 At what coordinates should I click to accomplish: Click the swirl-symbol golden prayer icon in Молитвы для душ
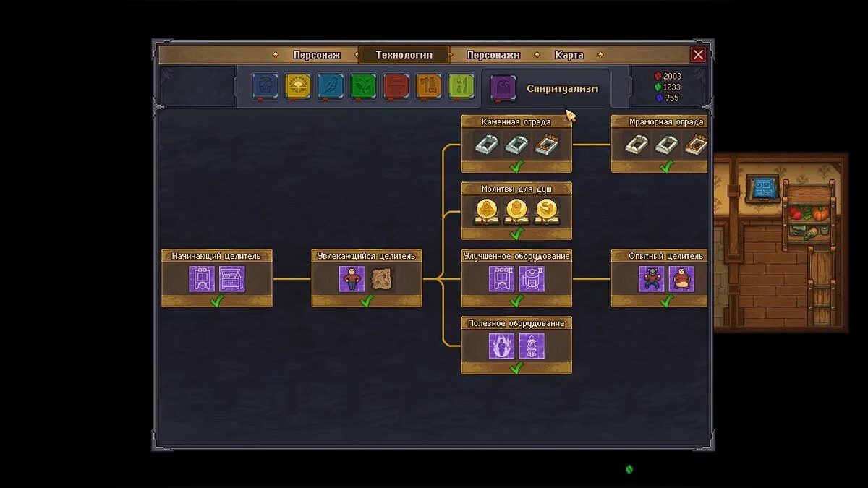pyautogui.click(x=546, y=211)
